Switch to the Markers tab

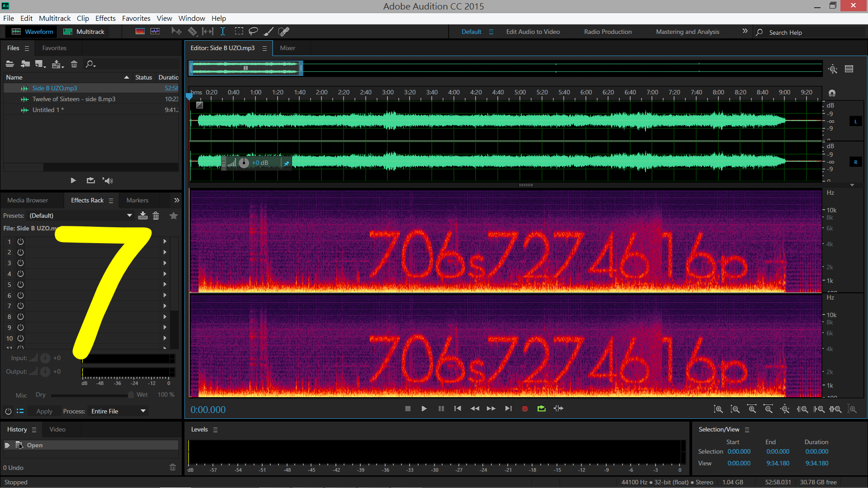click(x=137, y=200)
